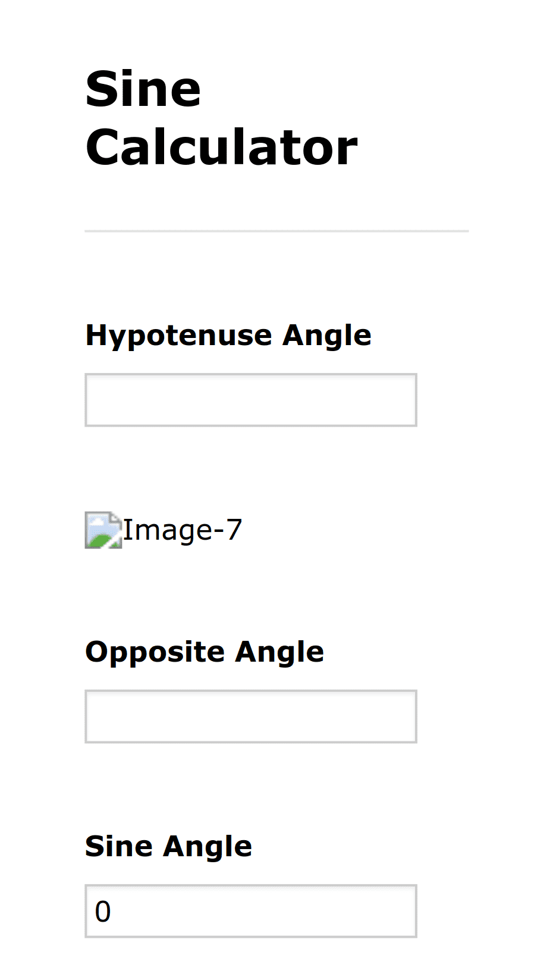This screenshot has height=980, width=553.
Task: Click the blank area beside Image-7
Action: (x=327, y=530)
